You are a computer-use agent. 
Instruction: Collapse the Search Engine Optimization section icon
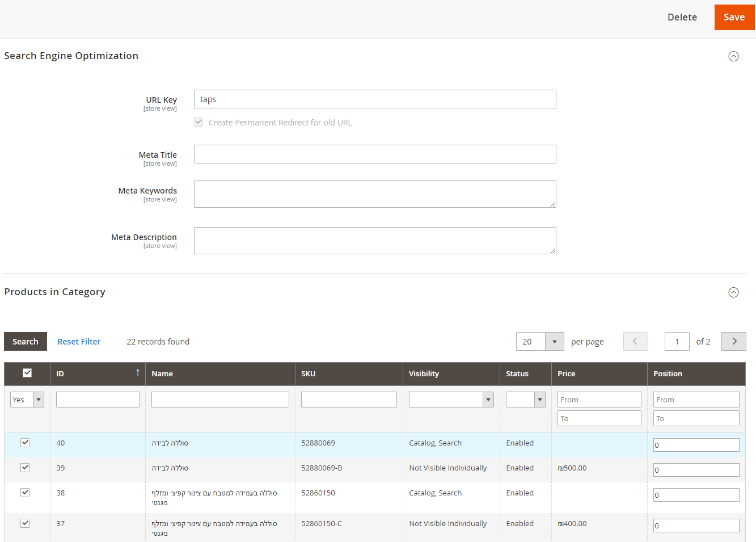[x=733, y=56]
